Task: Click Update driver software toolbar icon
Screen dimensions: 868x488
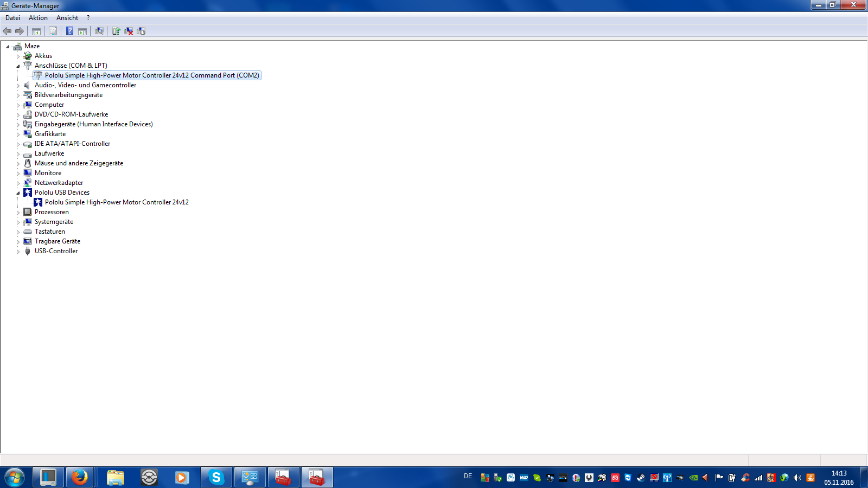Action: 116,31
